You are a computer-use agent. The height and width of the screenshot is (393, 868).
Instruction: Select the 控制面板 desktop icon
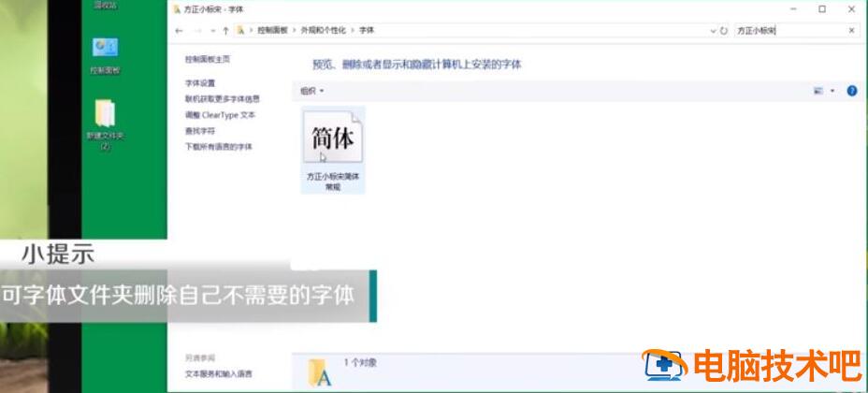click(105, 56)
